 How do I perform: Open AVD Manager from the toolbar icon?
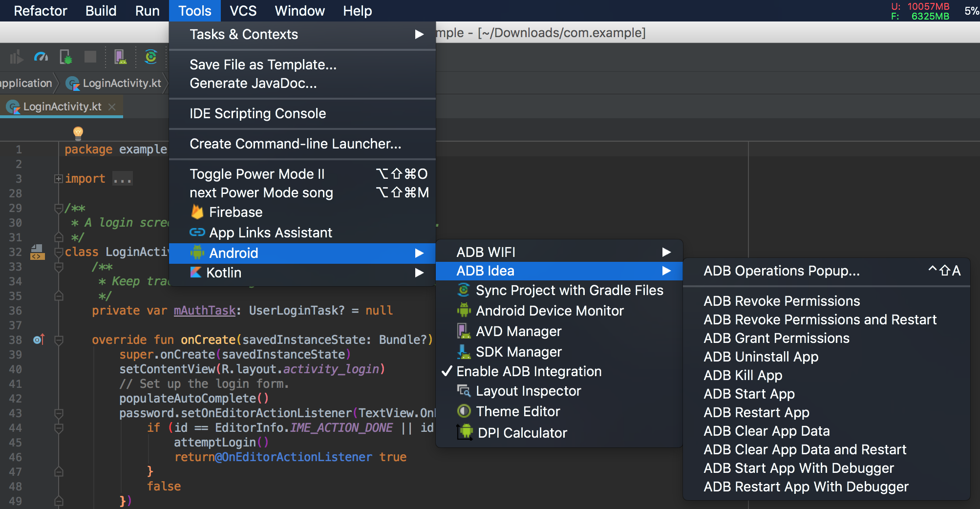pyautogui.click(x=120, y=57)
